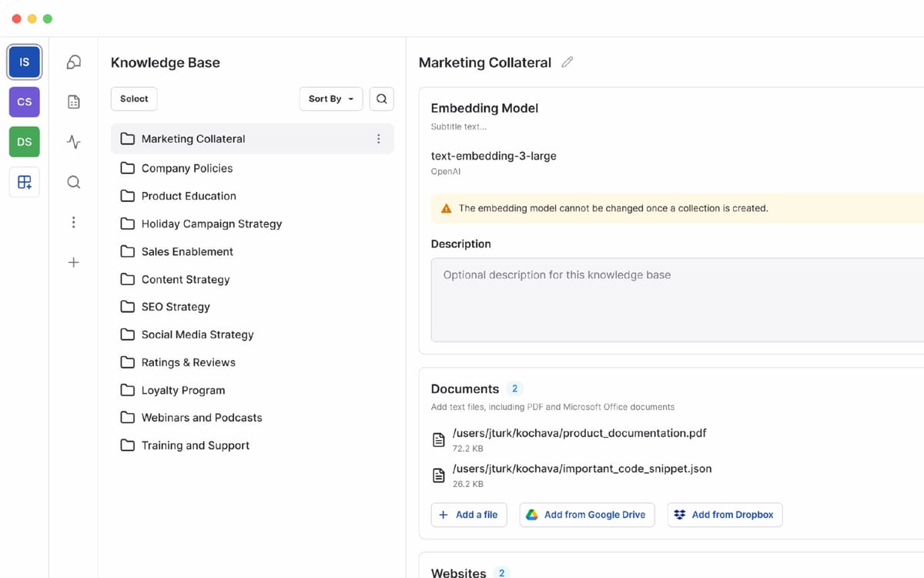The width and height of the screenshot is (924, 578).
Task: Switch to the CS workspace
Action: [25, 102]
